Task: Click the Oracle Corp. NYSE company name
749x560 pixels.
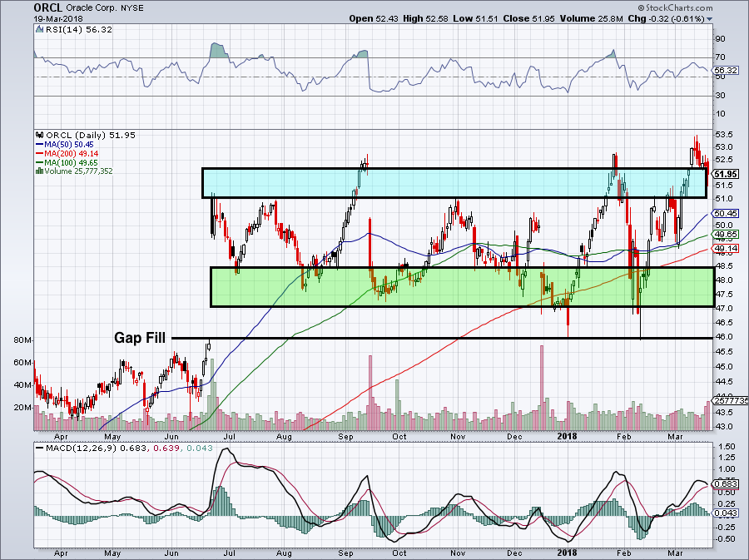Action: click(105, 8)
